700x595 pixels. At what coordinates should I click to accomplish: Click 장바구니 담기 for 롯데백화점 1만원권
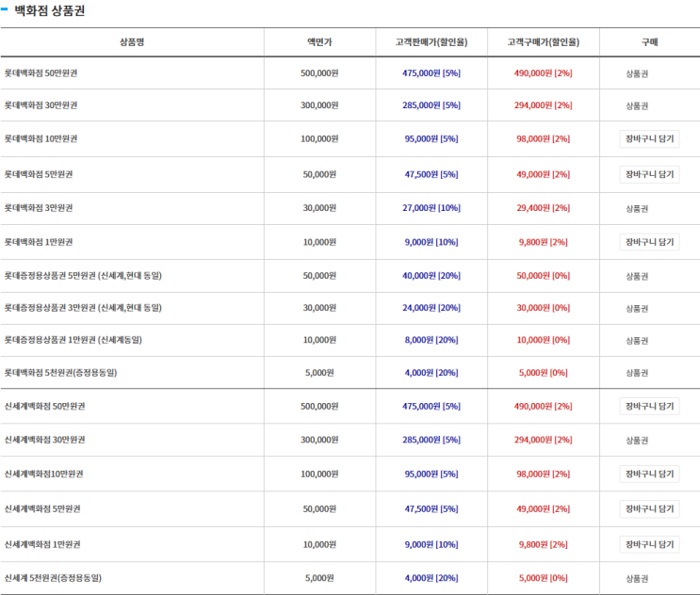[x=649, y=242]
